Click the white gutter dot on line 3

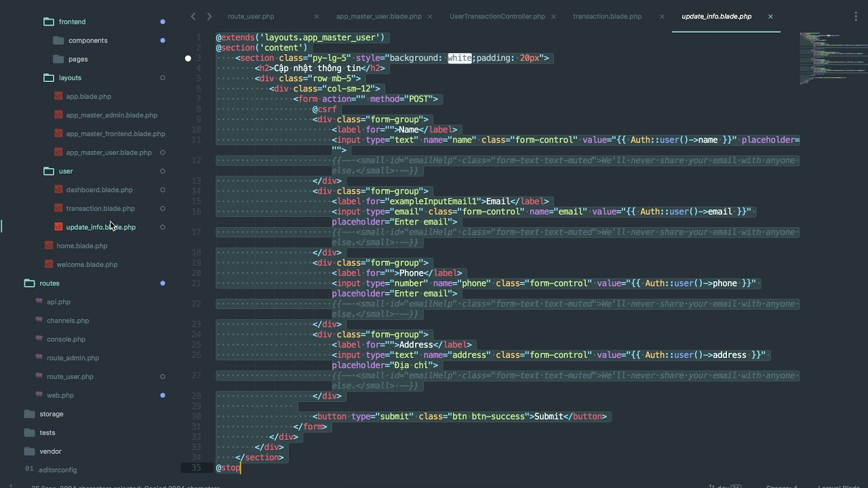pyautogui.click(x=188, y=58)
